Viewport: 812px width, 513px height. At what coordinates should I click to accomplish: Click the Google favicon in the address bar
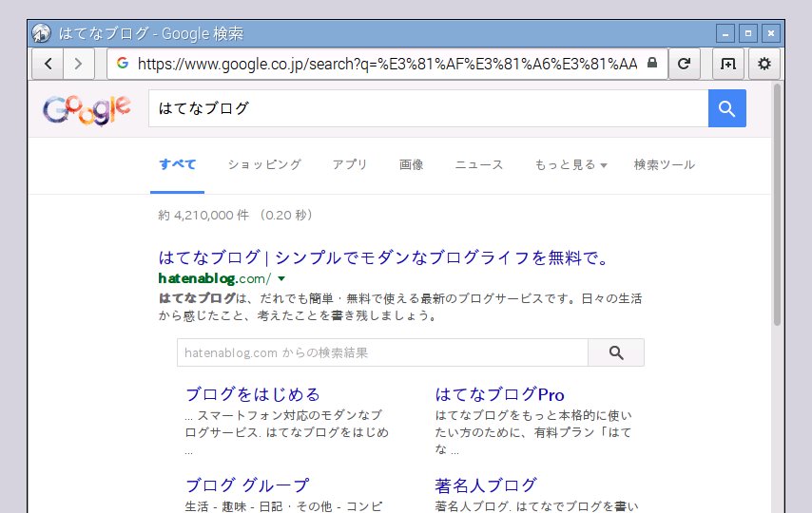pos(123,63)
